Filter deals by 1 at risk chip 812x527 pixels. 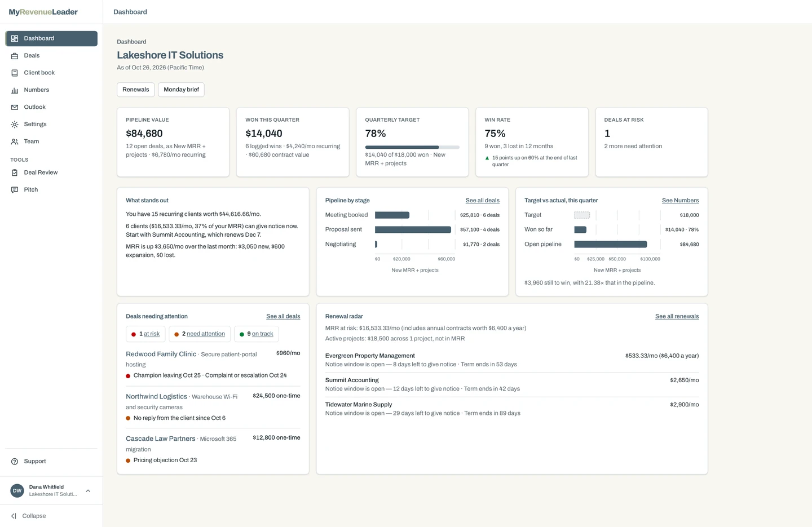145,334
